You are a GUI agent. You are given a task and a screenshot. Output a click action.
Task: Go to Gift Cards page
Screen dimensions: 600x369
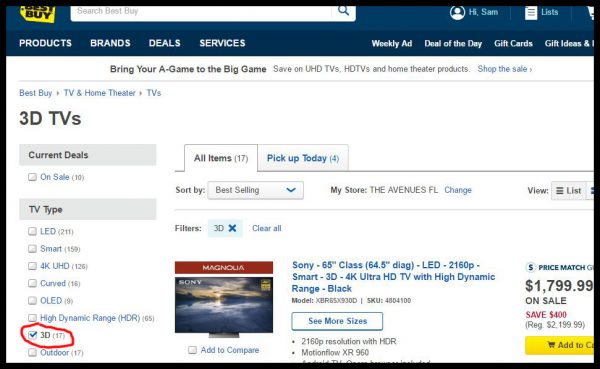click(x=513, y=43)
